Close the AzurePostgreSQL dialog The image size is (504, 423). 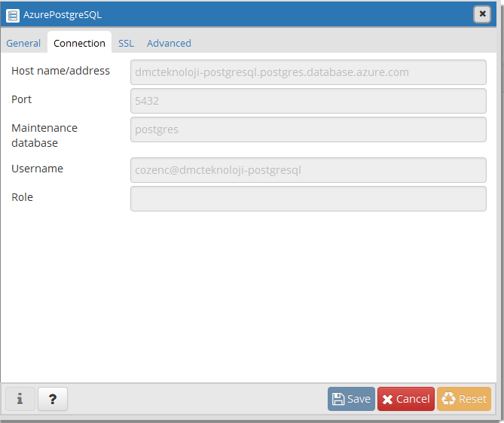[482, 14]
